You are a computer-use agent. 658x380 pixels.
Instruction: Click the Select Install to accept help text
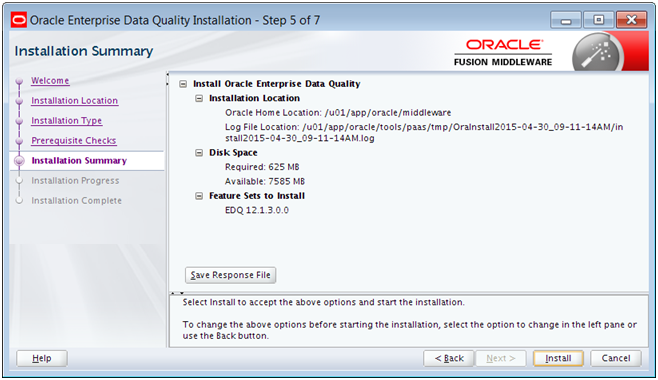pos(324,302)
